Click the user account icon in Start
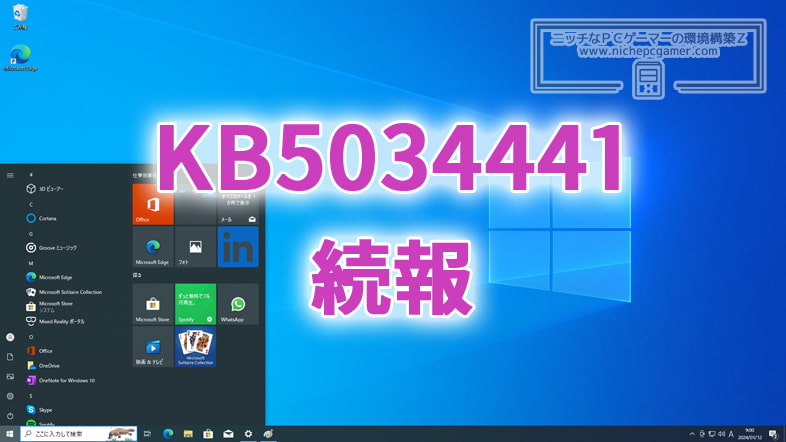 10,337
